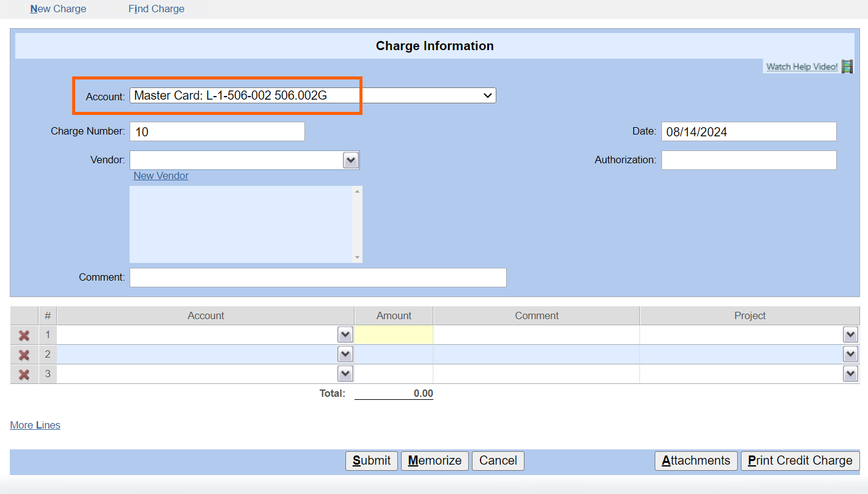Cancel the charge entry
Image resolution: width=868 pixels, height=494 pixels.
click(498, 460)
